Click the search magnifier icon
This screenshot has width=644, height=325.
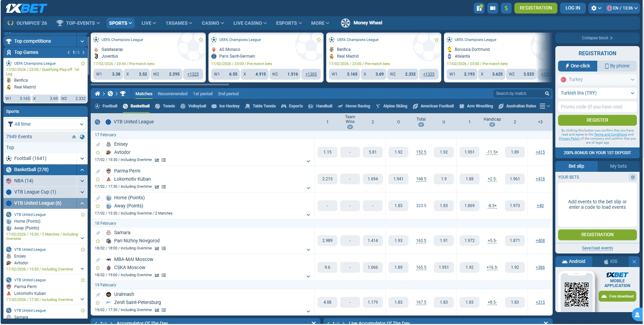(547, 94)
